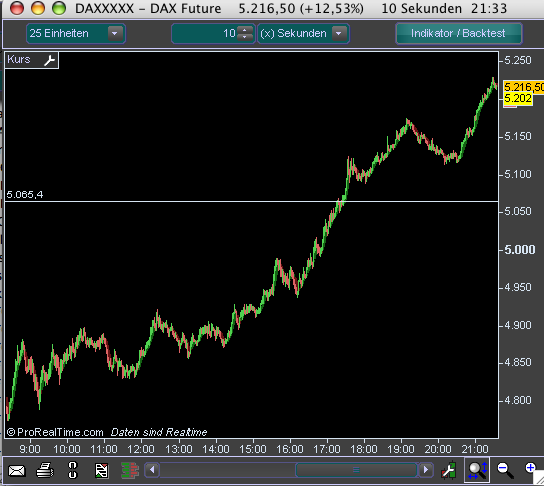Open candlestick settings wrench icon
The height and width of the screenshot is (486, 544).
click(449, 470)
